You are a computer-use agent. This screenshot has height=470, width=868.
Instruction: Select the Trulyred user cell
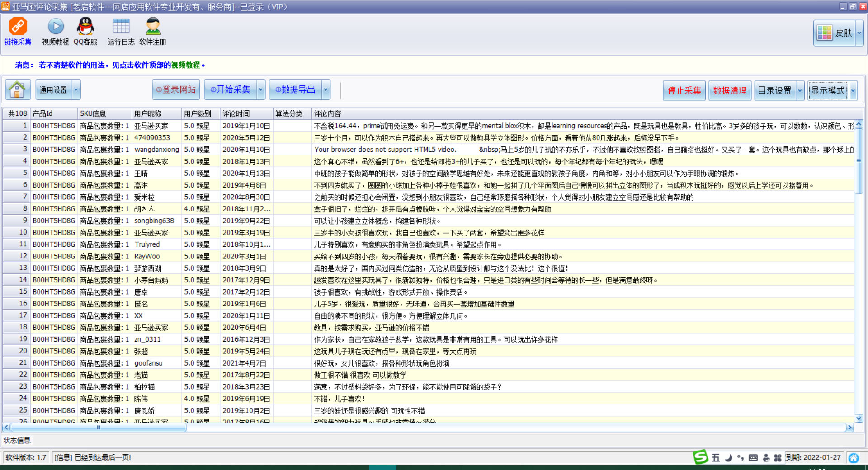pos(156,244)
